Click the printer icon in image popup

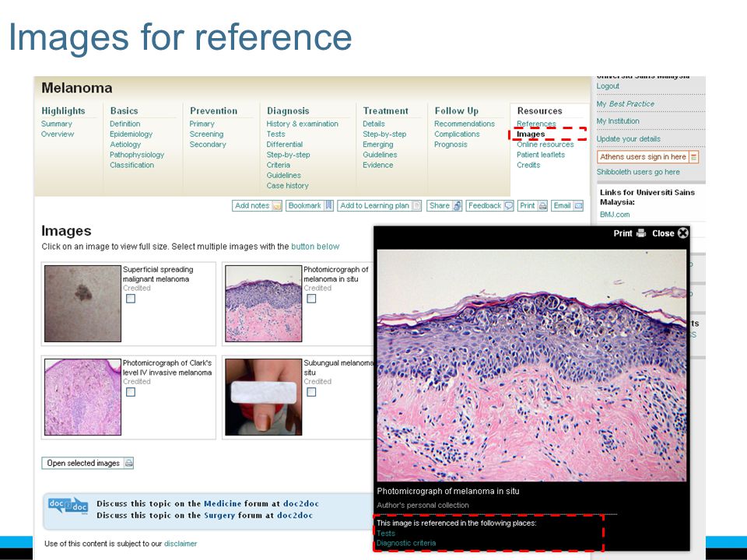tap(641, 233)
